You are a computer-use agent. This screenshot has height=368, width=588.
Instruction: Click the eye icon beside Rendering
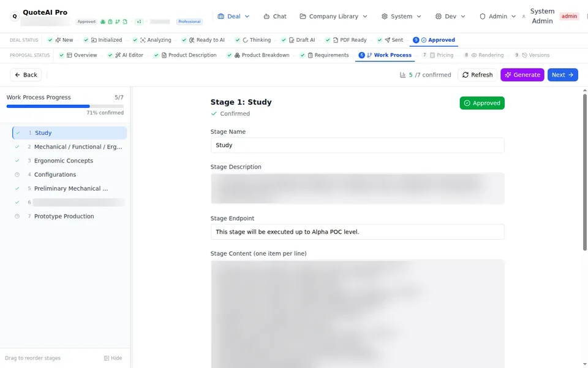pos(474,55)
